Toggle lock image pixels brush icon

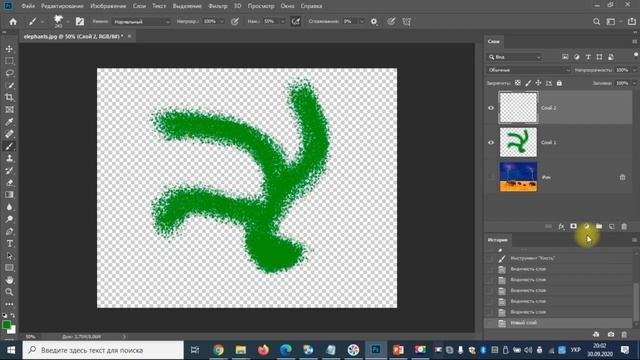click(528, 83)
